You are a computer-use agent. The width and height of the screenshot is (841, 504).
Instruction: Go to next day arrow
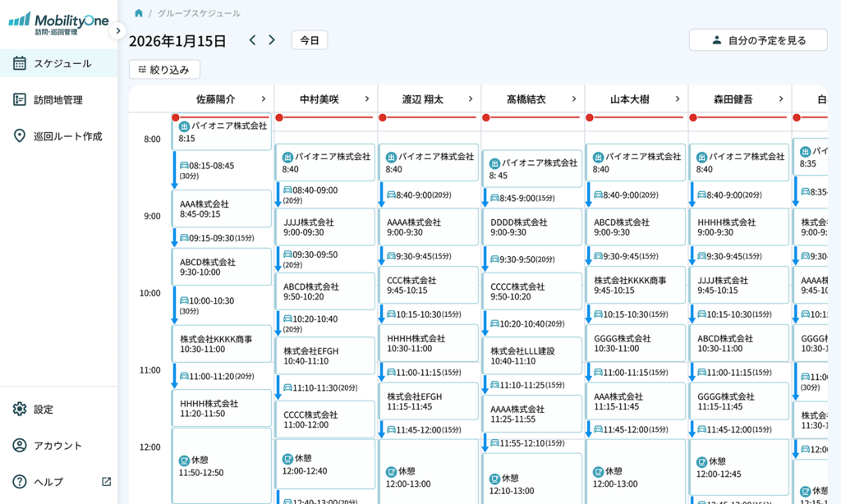272,40
